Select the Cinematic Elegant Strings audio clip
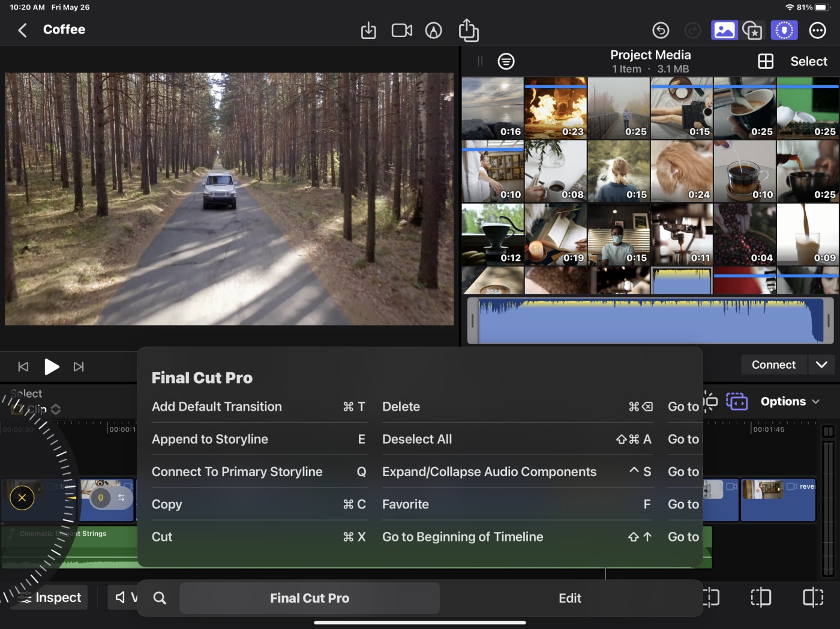Image resolution: width=840 pixels, height=629 pixels. (70, 546)
